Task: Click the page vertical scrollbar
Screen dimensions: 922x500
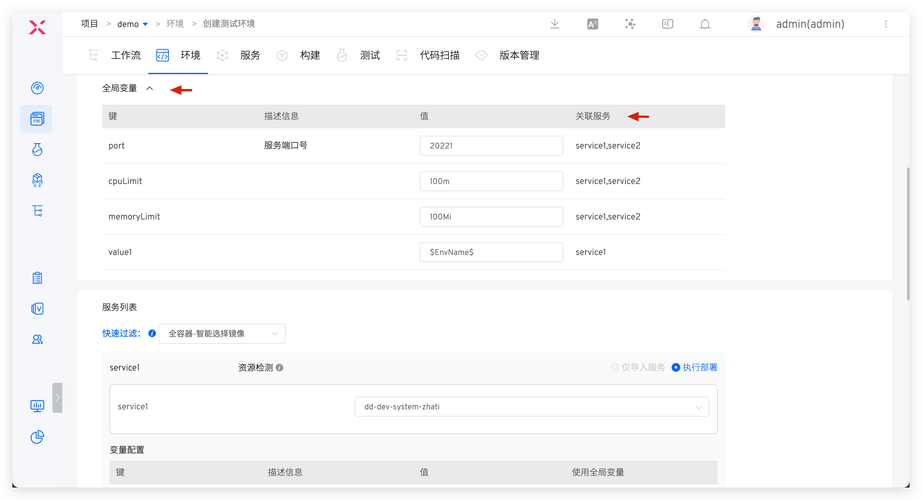Action: [908, 234]
